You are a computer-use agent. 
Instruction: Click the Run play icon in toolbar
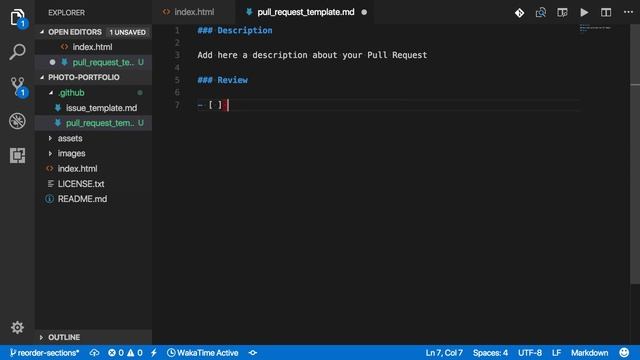pyautogui.click(x=584, y=13)
